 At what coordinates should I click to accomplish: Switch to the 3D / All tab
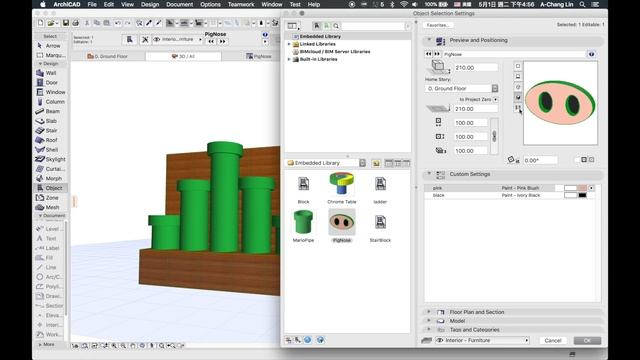pos(183,56)
